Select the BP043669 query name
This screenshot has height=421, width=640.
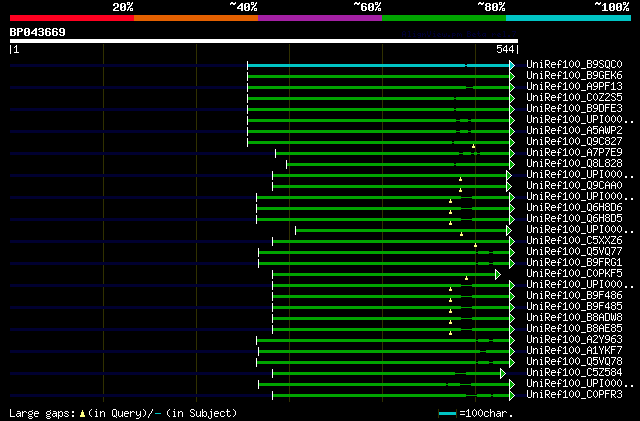38,32
